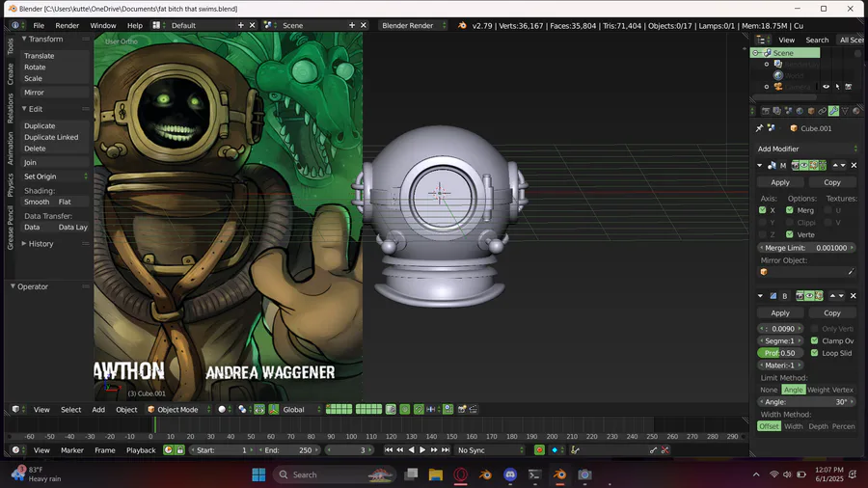Viewport: 868px width, 488px height.
Task: Open the No Sync dropdown
Action: (489, 449)
